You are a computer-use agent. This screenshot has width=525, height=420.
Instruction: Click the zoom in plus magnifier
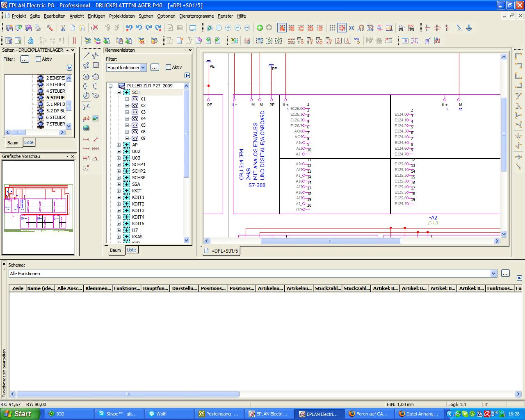[228, 28]
